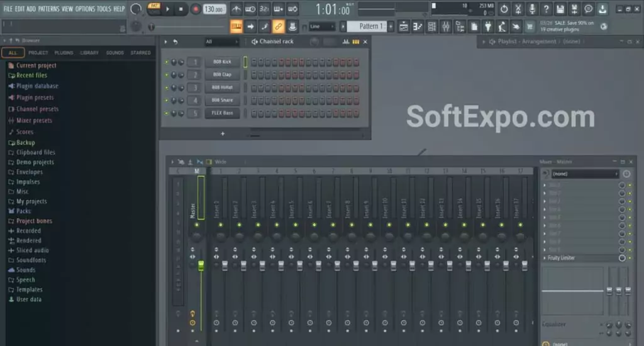Viewport: 644px width, 346px height.
Task: Select the PLUGINS tab in browser
Action: click(64, 53)
